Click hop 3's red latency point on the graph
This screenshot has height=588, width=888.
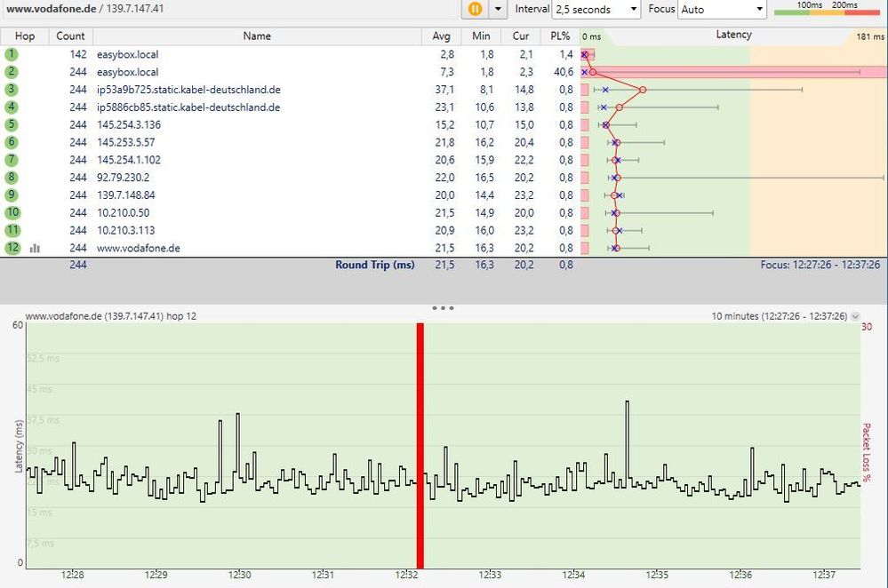[642, 90]
